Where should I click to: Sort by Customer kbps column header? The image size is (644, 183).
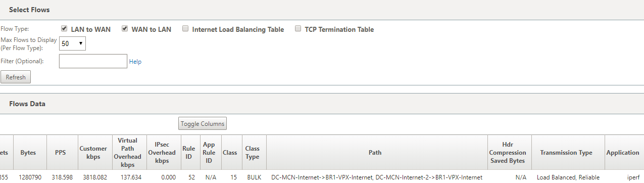tap(93, 153)
